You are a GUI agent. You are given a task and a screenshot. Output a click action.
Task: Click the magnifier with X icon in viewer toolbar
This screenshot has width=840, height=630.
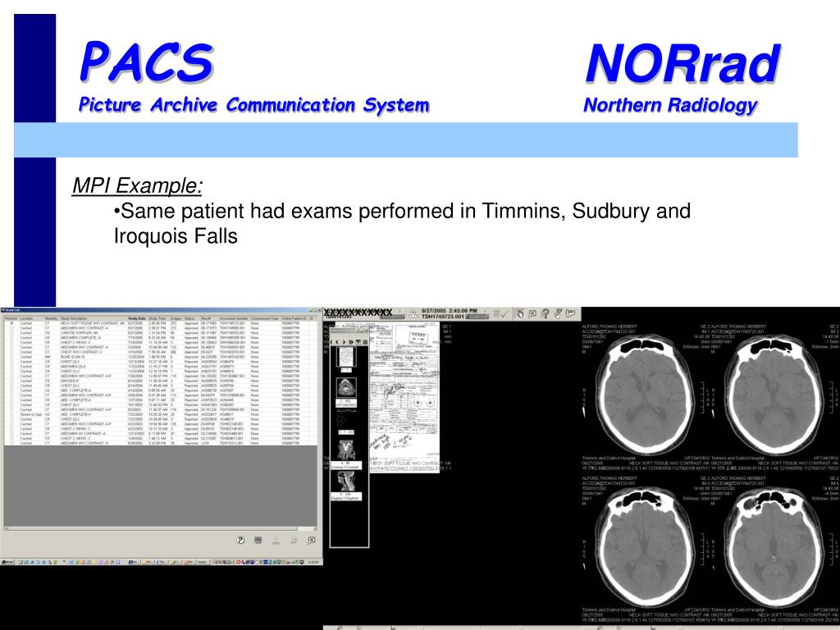pyautogui.click(x=532, y=314)
